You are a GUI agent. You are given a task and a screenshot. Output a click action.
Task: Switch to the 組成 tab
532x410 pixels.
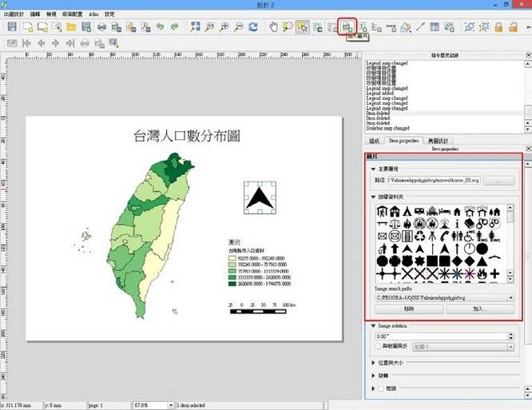[x=374, y=141]
